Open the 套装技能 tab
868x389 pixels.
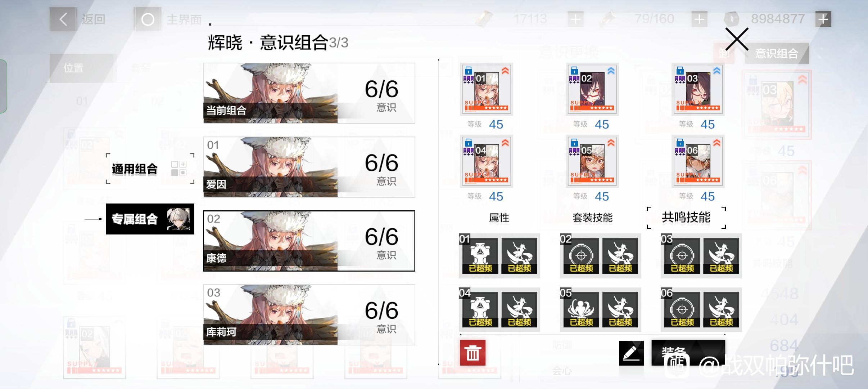[x=592, y=218]
